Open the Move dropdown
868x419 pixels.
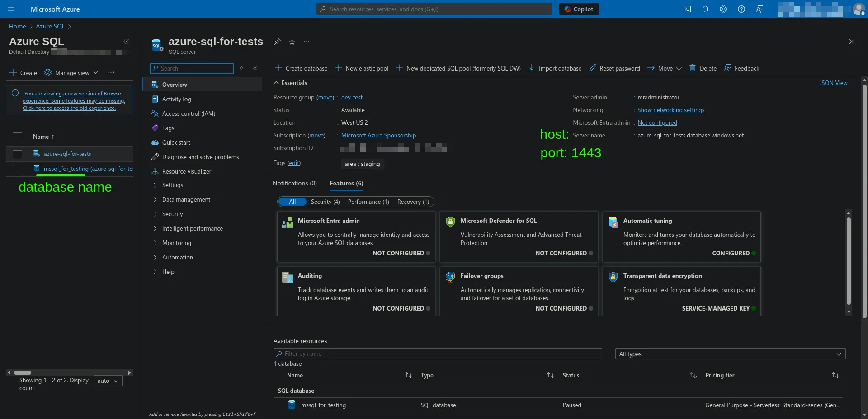pyautogui.click(x=664, y=68)
